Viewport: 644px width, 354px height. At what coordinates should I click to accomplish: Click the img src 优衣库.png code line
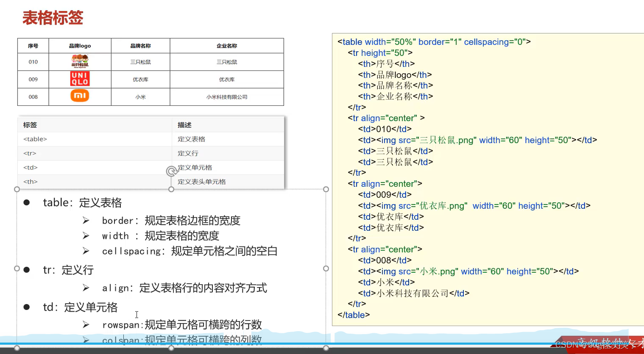[474, 206]
